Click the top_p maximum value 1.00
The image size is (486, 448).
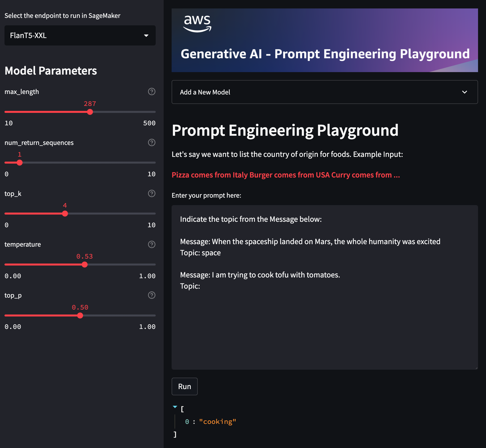click(147, 327)
